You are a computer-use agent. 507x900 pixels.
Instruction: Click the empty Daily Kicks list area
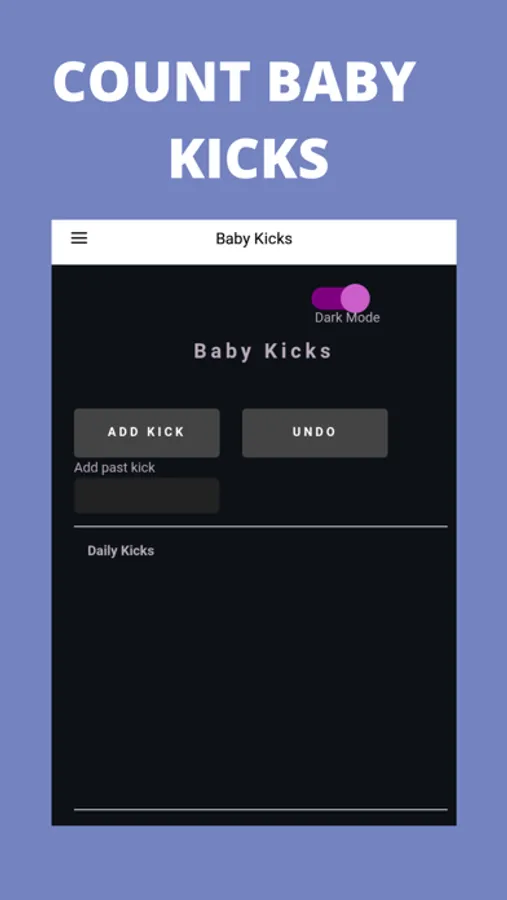click(261, 683)
